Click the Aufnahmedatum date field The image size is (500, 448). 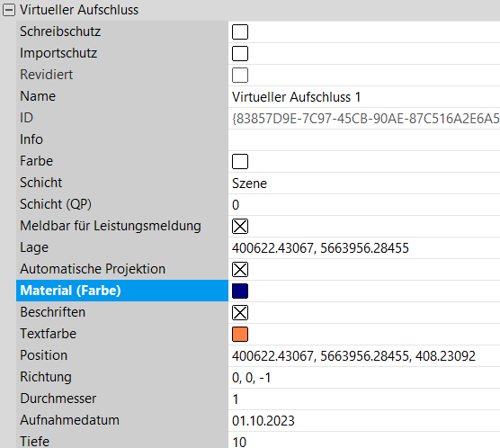[x=364, y=420]
